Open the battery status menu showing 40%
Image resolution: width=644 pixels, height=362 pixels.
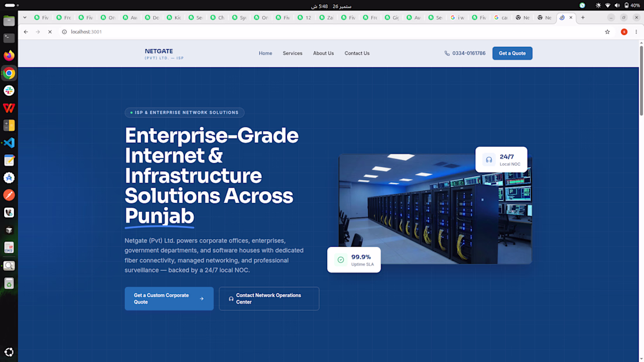tap(632, 5)
